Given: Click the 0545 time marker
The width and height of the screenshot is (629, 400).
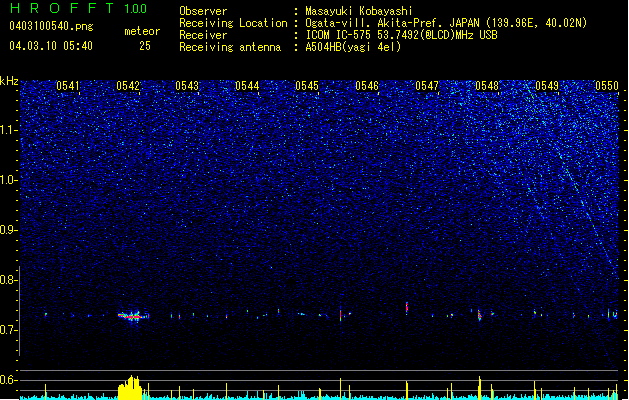Looking at the screenshot, I should [307, 86].
